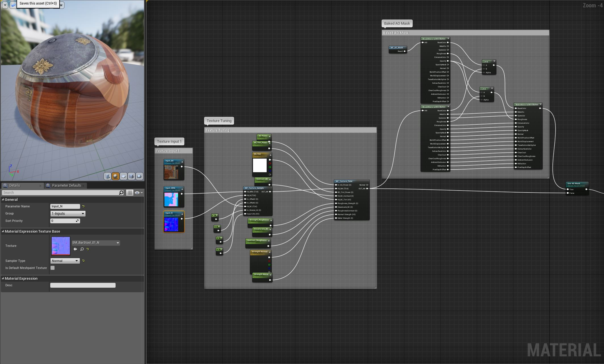Screen dimensions: 604x364
Task: Select the cube preview mesh icon
Action: coord(131,176)
